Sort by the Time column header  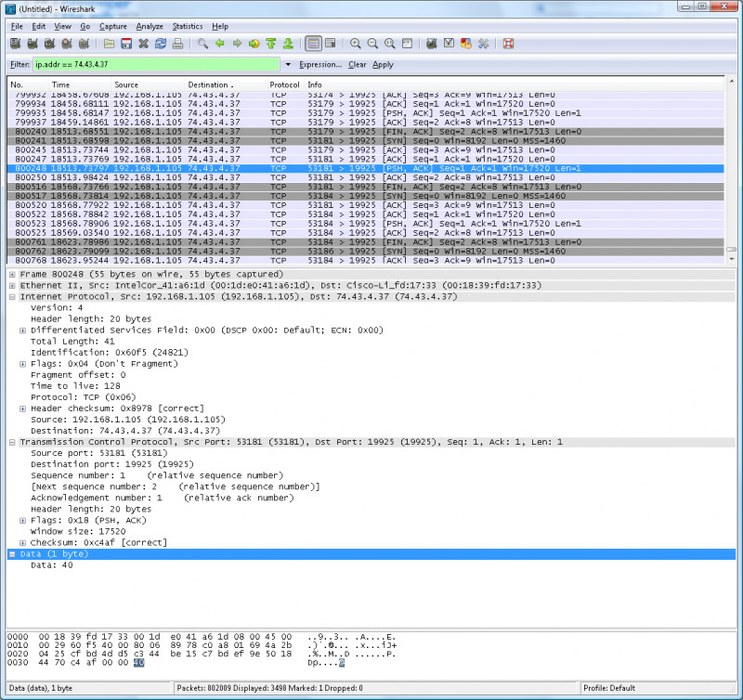(79, 84)
